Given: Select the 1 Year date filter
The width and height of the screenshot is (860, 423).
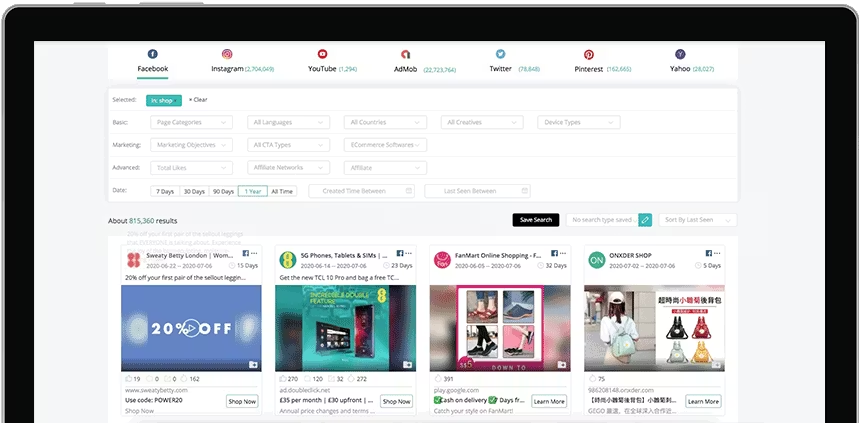Looking at the screenshot, I should [252, 191].
